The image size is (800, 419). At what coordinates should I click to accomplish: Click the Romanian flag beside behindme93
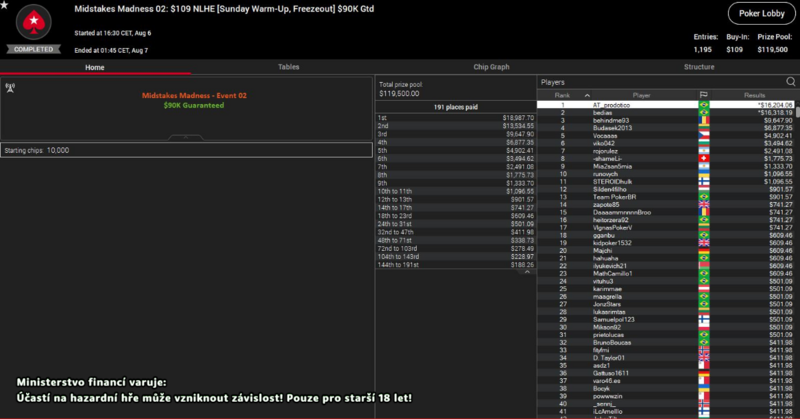704,120
